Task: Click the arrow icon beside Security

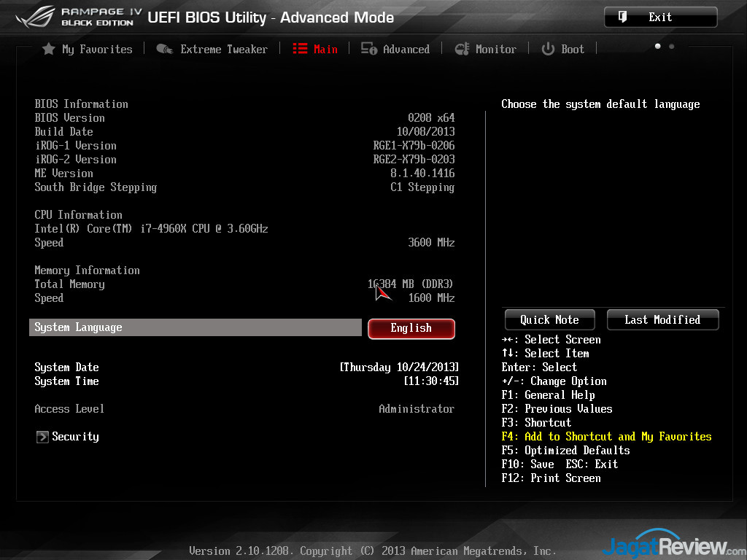Action: tap(42, 437)
